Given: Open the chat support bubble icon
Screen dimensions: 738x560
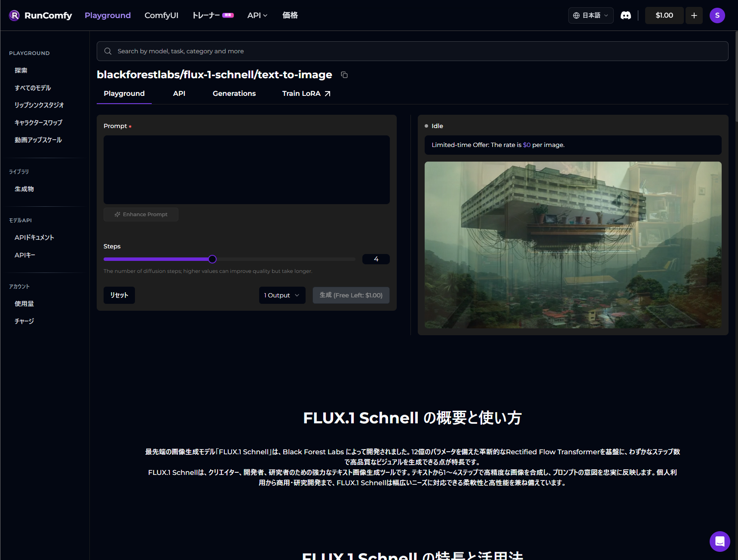Looking at the screenshot, I should (720, 541).
